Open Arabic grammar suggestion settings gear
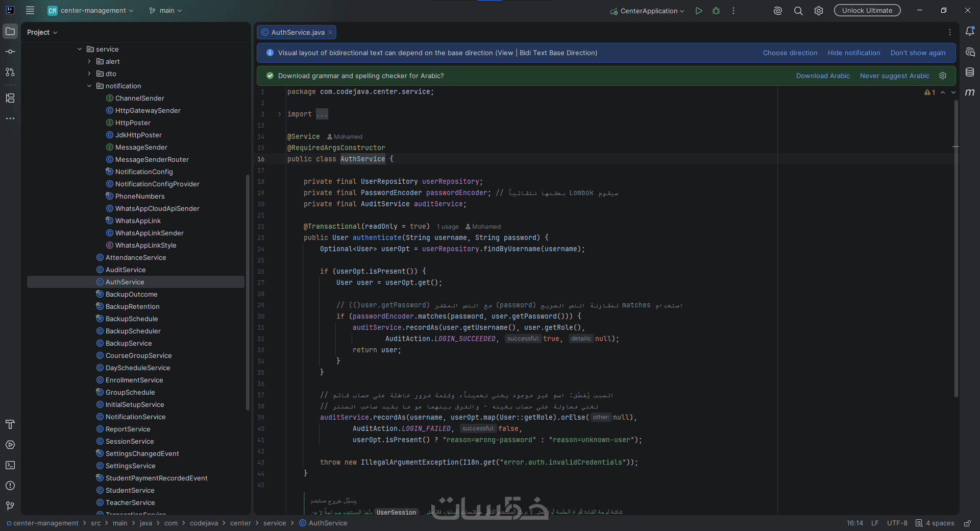This screenshot has width=980, height=531. 943,76
